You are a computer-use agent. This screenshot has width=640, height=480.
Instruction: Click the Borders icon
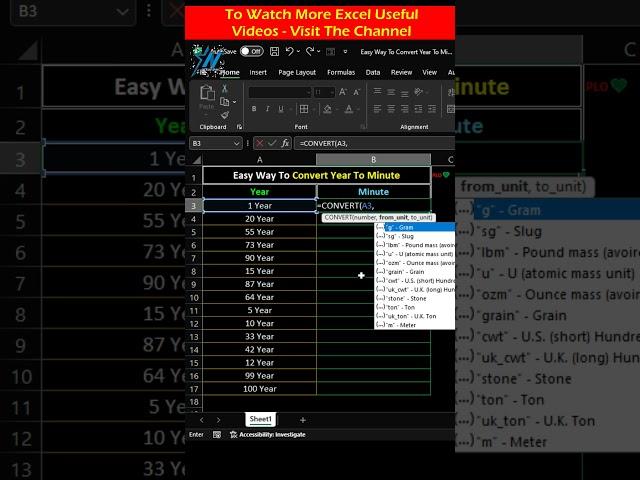pyautogui.click(x=304, y=109)
